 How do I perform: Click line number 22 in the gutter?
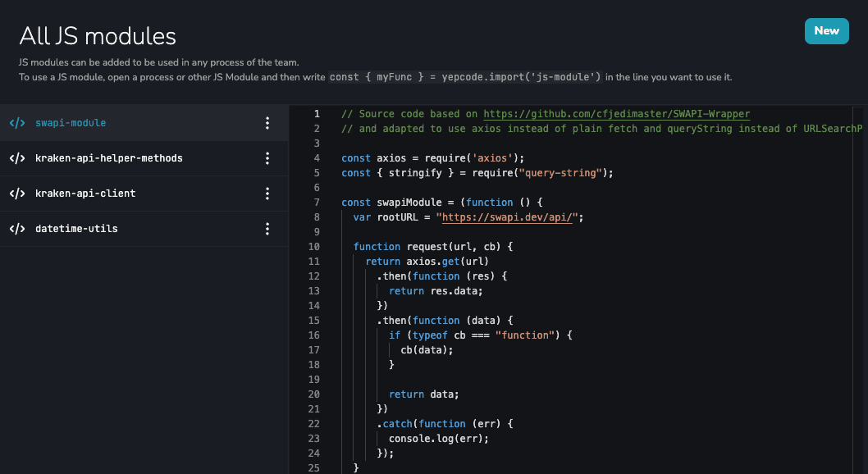coord(314,424)
